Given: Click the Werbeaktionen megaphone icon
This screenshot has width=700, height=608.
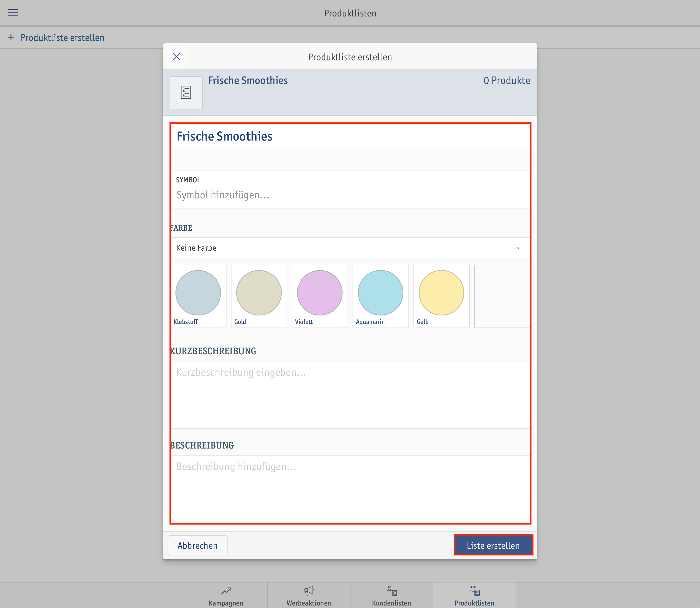Looking at the screenshot, I should click(x=309, y=591).
